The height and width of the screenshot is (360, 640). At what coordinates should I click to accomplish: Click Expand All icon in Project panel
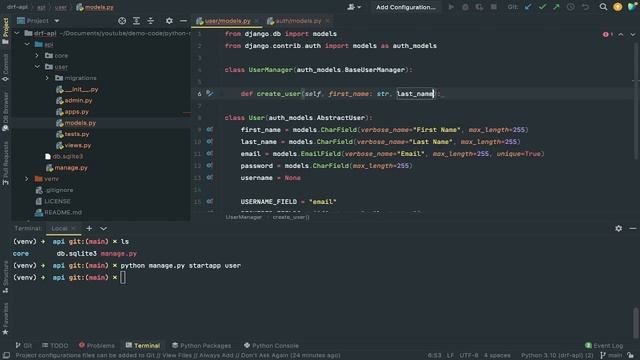click(136, 21)
